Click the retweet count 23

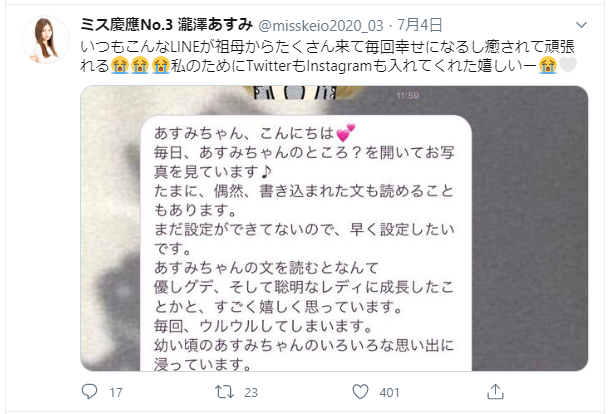[251, 392]
